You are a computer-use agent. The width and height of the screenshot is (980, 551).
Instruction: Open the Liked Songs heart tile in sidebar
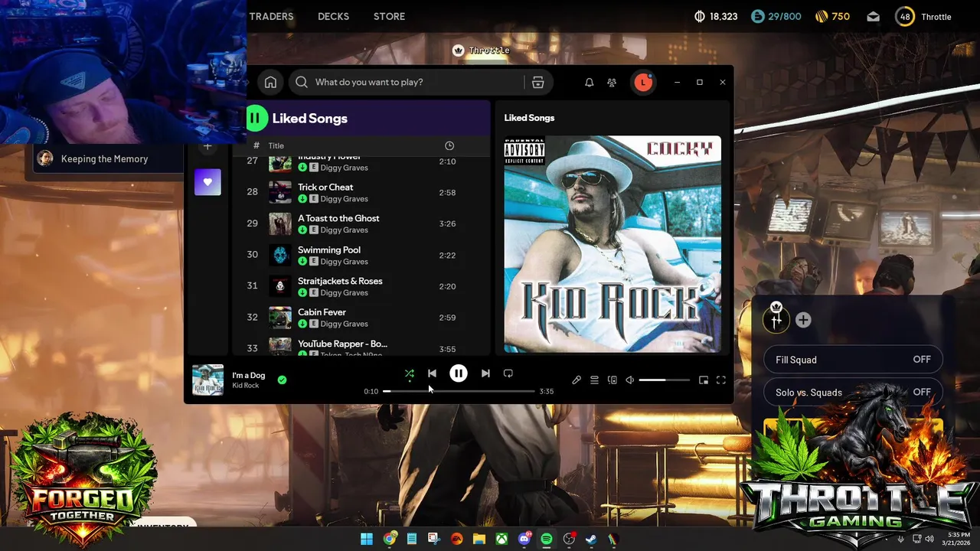point(207,182)
